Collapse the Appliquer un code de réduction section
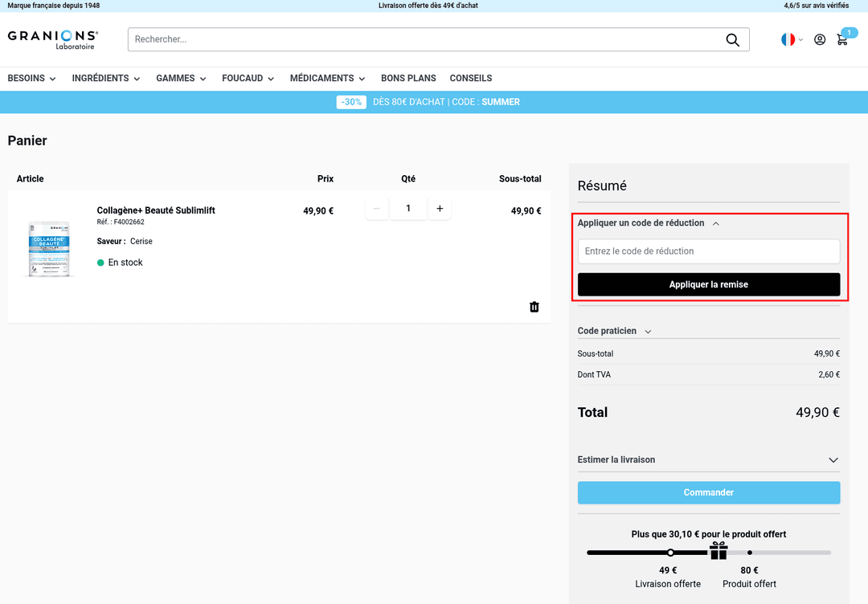The height and width of the screenshot is (604, 868). click(x=649, y=223)
